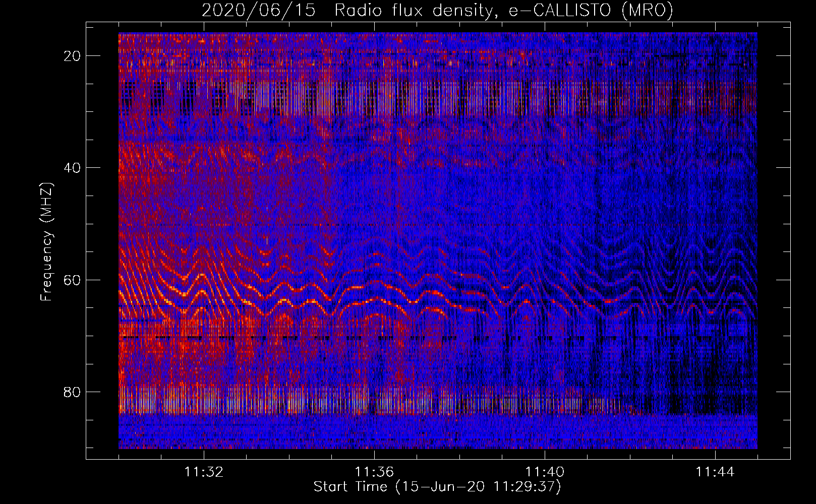Image resolution: width=816 pixels, height=504 pixels.
Task: Click the 11:36 time tick label
Action: [374, 472]
